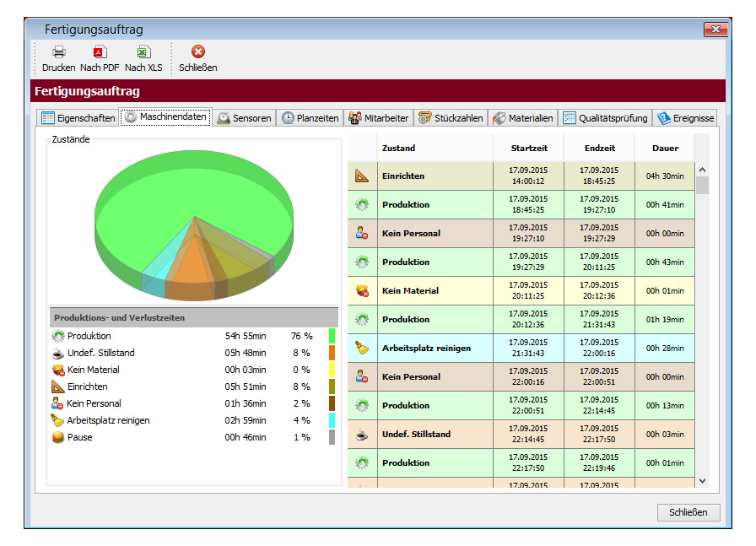Click the scrollbar thumb of the state table
Image resolution: width=756 pixels, height=546 pixels.
[x=703, y=185]
